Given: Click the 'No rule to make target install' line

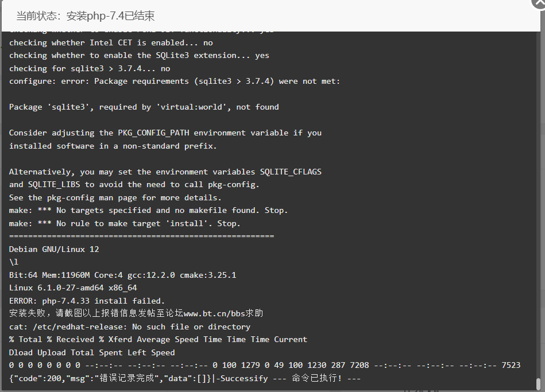Looking at the screenshot, I should (125, 223).
